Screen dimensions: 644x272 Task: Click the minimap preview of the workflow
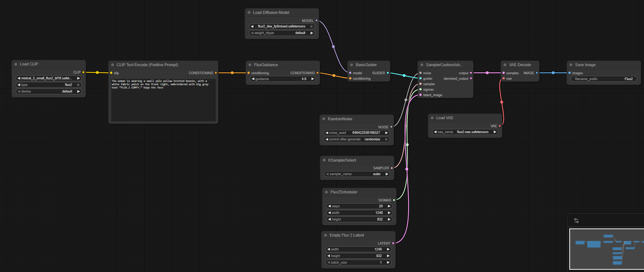tap(606, 249)
